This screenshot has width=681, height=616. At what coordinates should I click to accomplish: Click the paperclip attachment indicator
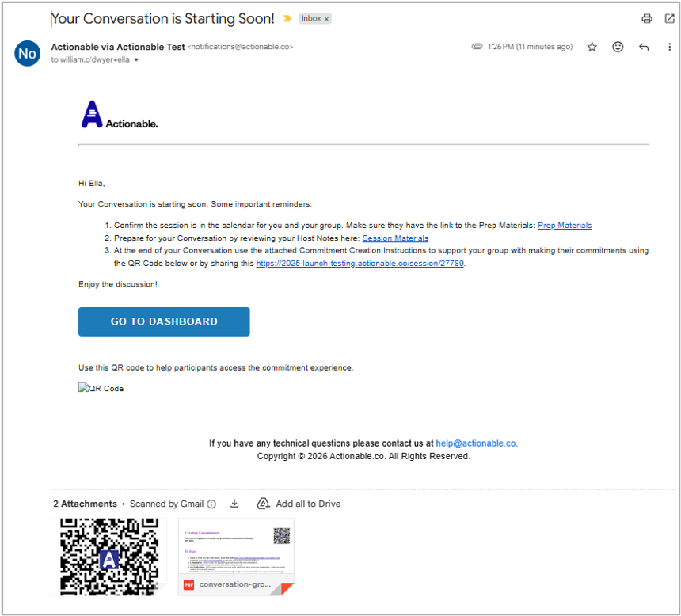pos(477,47)
